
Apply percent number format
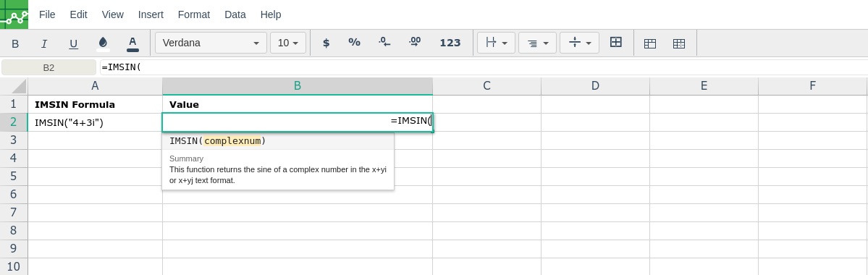pyautogui.click(x=354, y=43)
